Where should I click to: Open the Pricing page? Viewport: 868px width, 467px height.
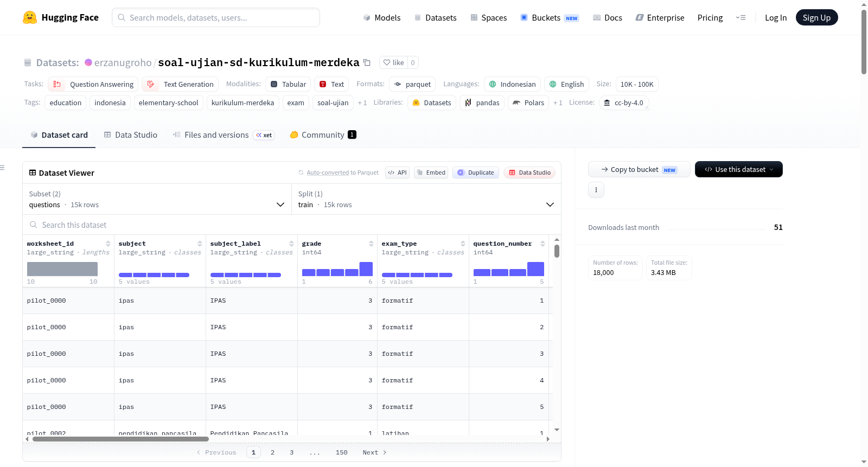point(710,17)
